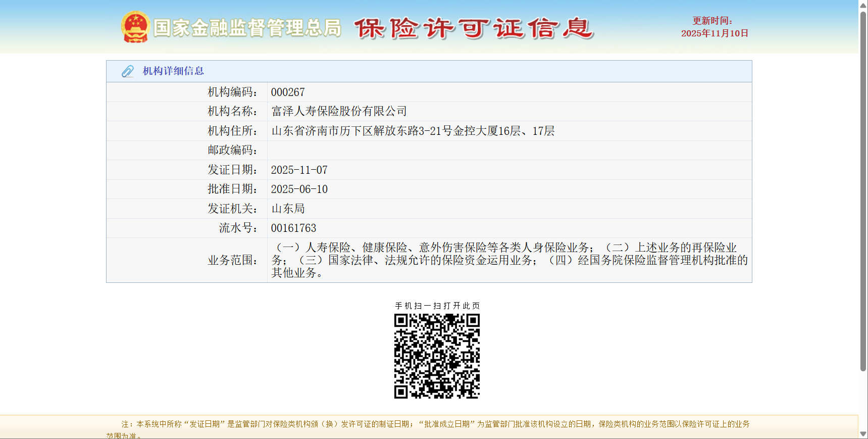Click the scrollbar up arrow
The width and height of the screenshot is (868, 439).
(x=863, y=5)
